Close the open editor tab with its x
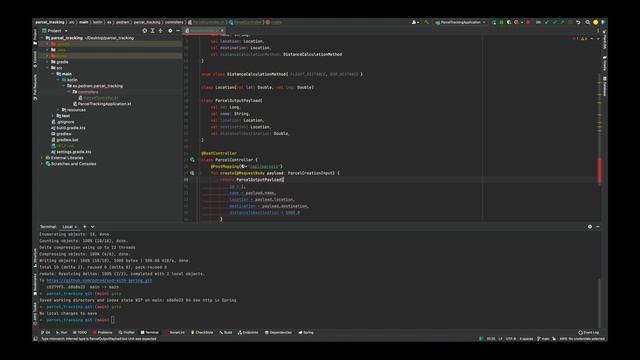The image size is (640, 360). tap(222, 31)
